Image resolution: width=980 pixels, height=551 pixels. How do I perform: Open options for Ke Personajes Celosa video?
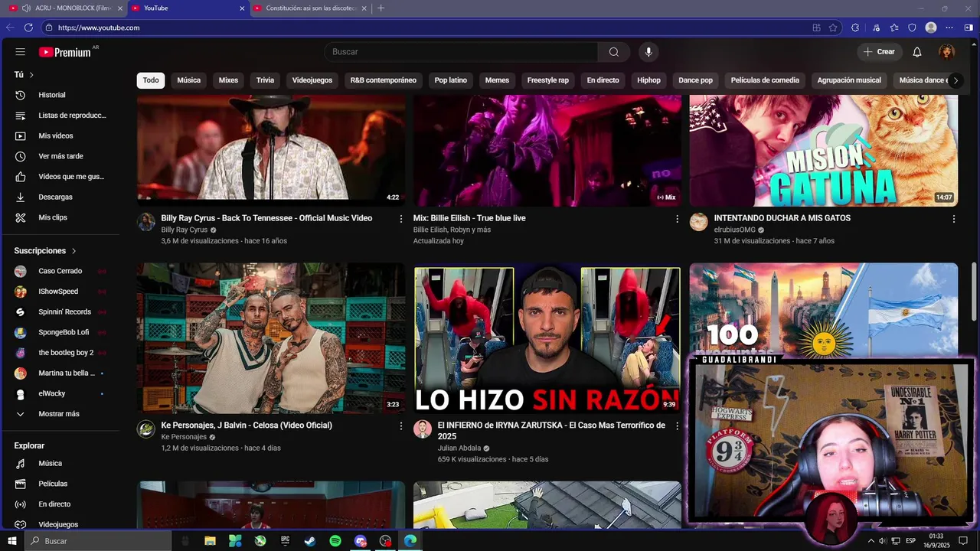[400, 426]
